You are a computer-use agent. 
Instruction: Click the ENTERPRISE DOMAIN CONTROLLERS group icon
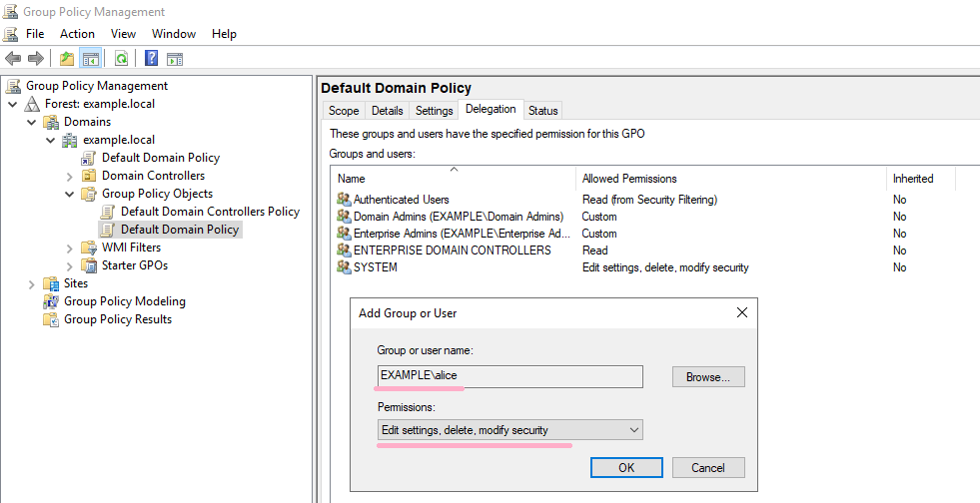point(344,251)
